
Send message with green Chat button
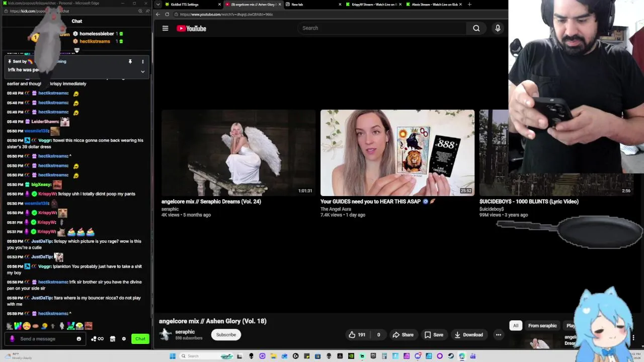pos(140,339)
